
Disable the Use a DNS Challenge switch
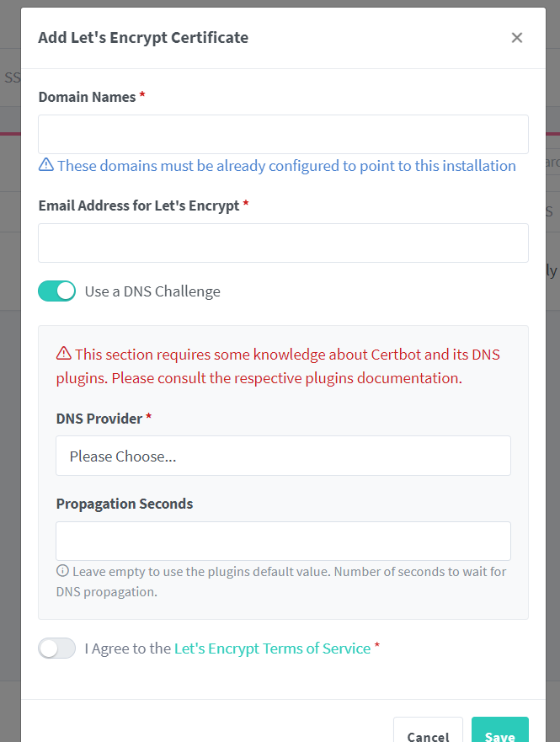(56, 291)
